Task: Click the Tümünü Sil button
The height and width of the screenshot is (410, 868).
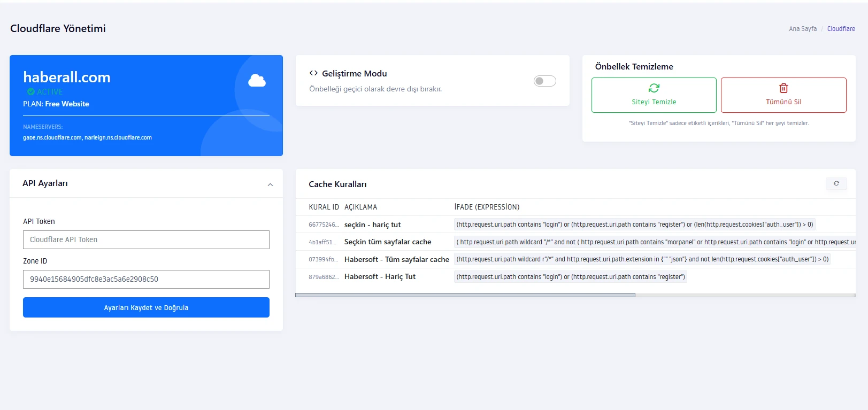Action: tap(783, 95)
